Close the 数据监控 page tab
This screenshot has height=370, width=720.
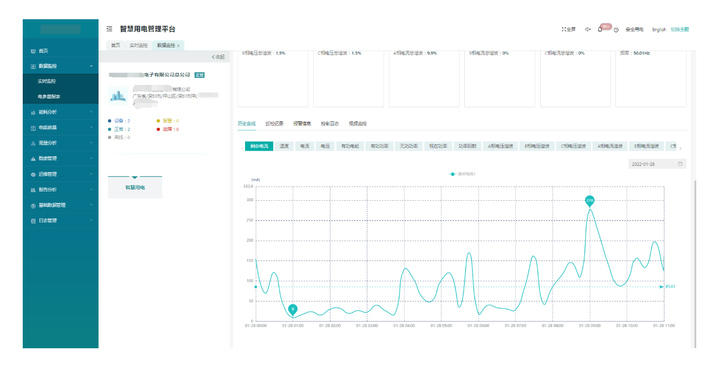point(179,45)
